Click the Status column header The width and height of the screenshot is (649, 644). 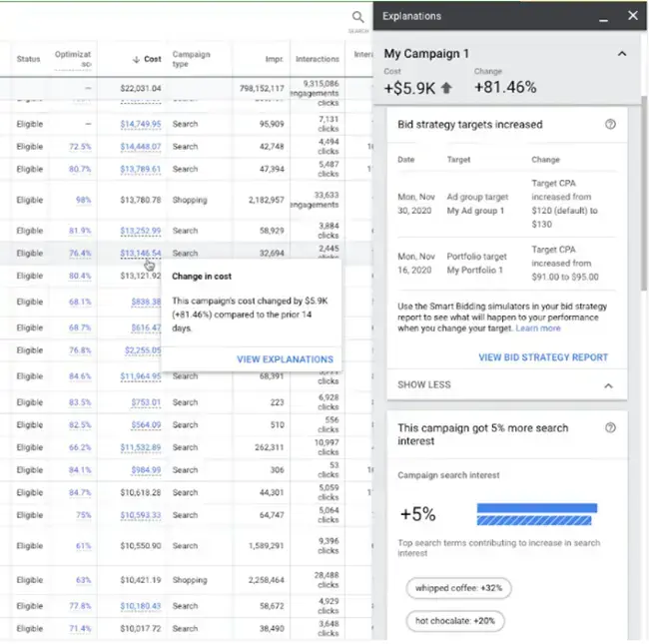29,59
